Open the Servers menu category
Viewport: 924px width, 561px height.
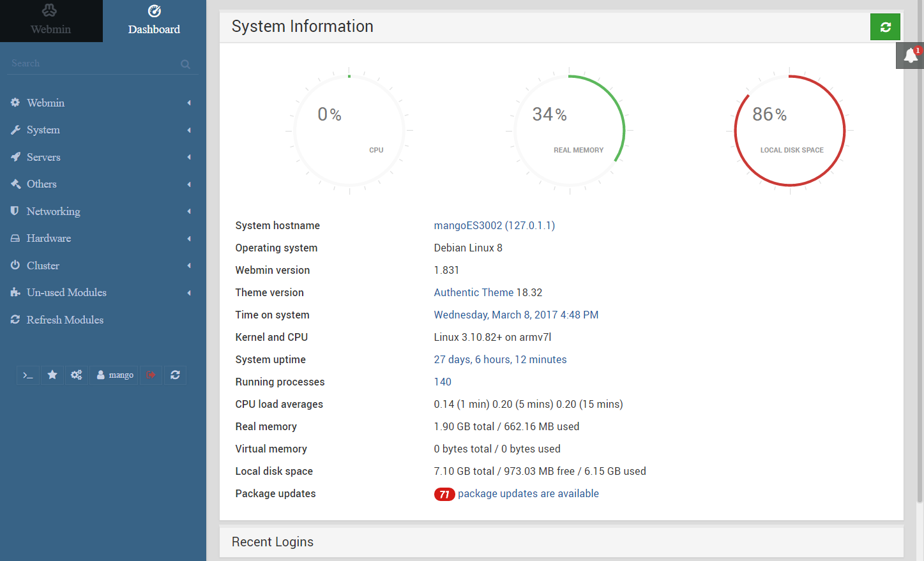tap(103, 157)
